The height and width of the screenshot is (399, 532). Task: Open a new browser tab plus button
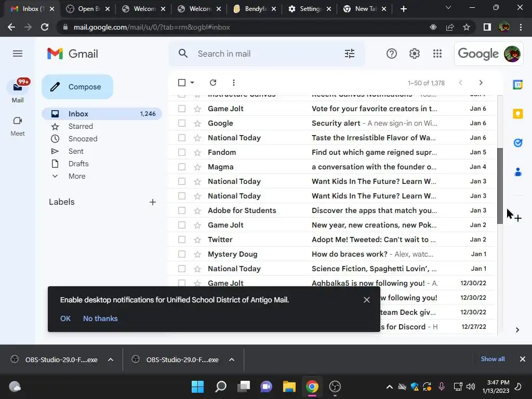click(x=403, y=9)
